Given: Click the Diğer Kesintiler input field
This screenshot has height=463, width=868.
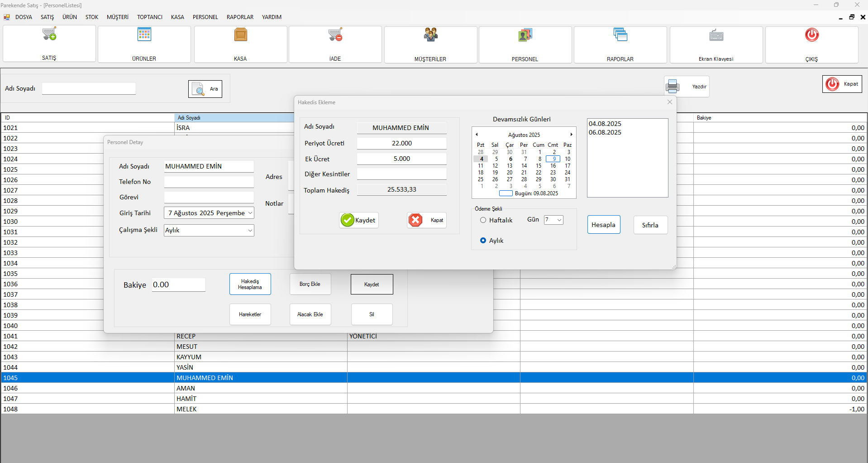Looking at the screenshot, I should [401, 174].
